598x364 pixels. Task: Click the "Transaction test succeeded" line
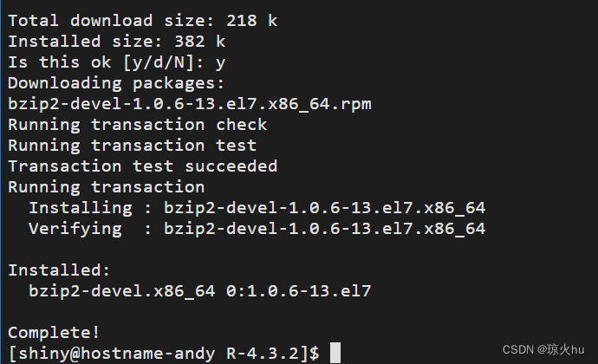(143, 166)
